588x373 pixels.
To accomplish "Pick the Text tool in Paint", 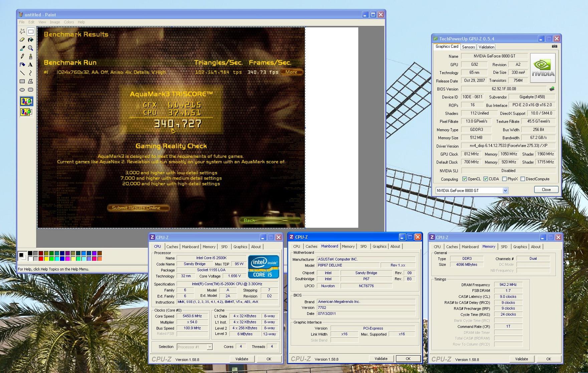I will [31, 64].
